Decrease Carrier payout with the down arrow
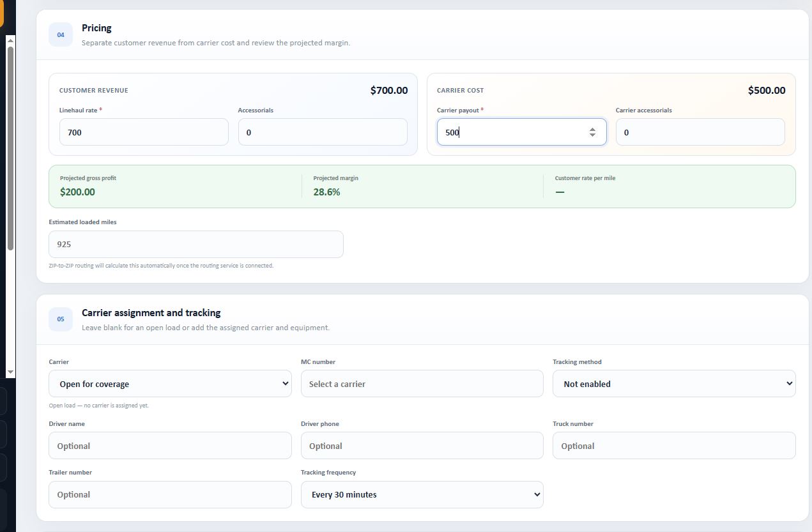Viewport: 812px width, 532px height. tap(592, 135)
